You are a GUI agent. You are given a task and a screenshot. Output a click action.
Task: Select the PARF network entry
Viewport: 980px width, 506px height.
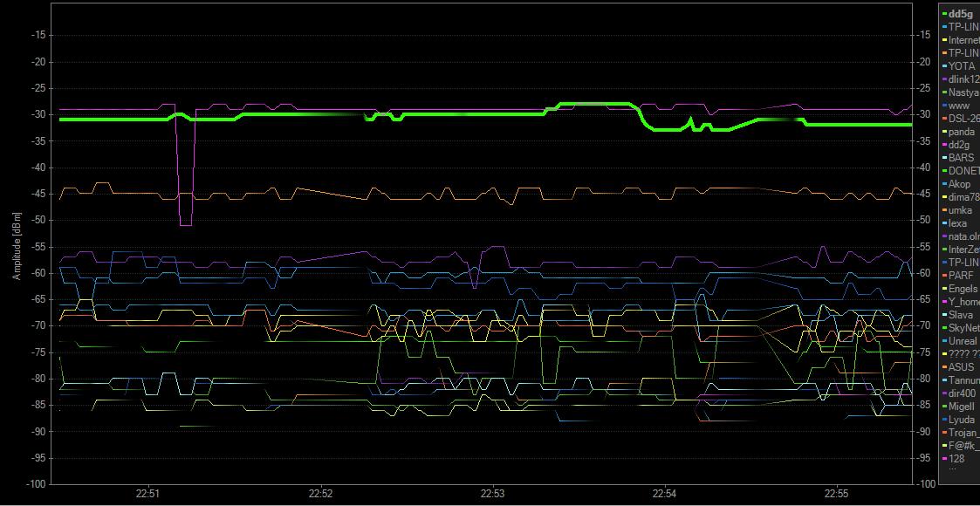point(959,276)
